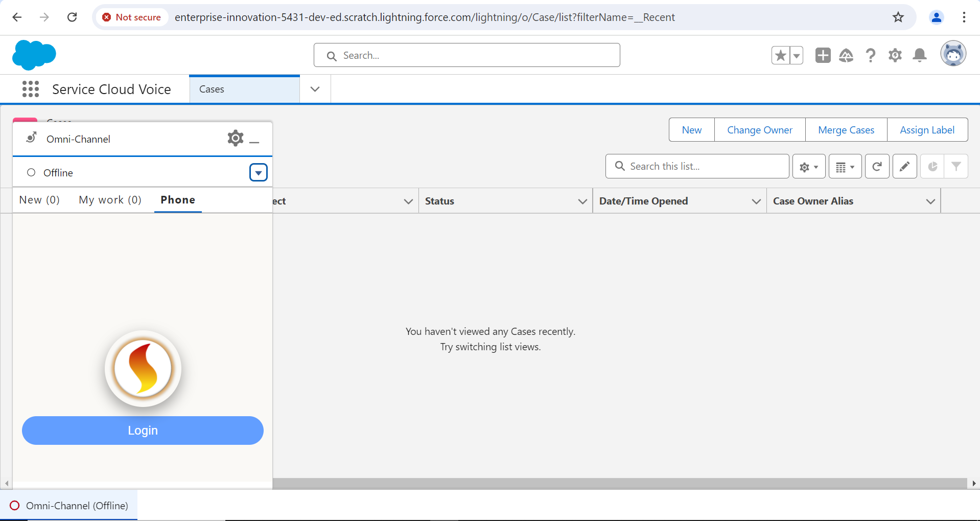Open the Setup gear in header
The width and height of the screenshot is (980, 521).
tap(895, 55)
